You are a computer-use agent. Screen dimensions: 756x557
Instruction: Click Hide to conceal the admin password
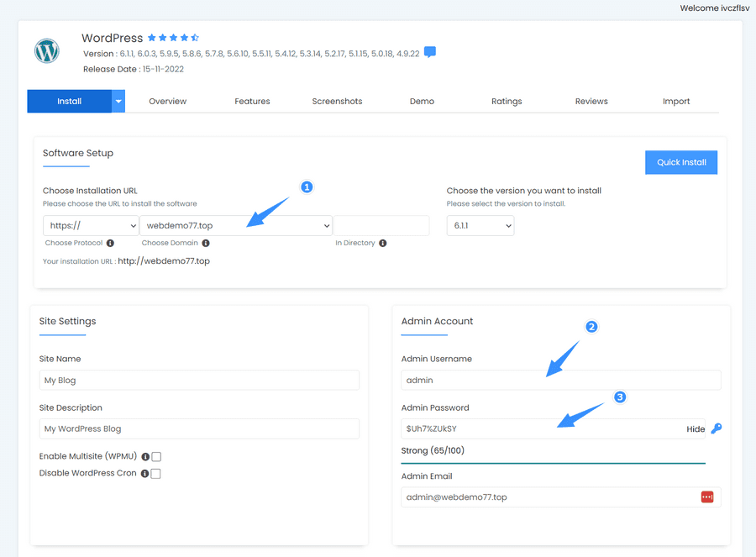tap(696, 428)
